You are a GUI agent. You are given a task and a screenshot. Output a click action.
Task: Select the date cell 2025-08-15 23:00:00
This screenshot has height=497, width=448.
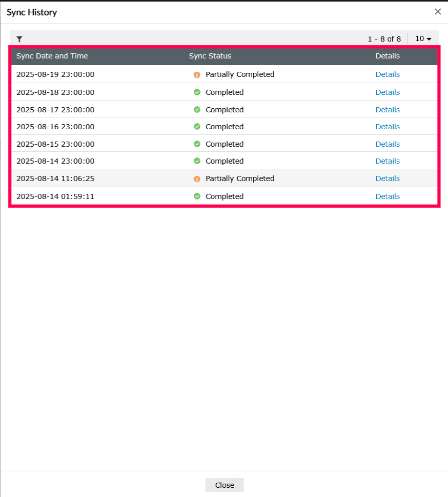[x=55, y=144]
